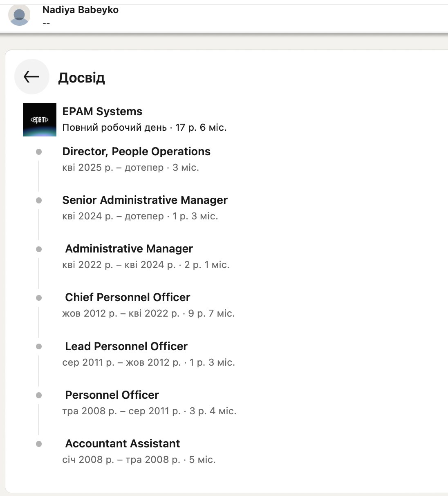Click the date range січ 2008 р. – тра 2008 р.
This screenshot has width=448, height=496.
(121, 460)
